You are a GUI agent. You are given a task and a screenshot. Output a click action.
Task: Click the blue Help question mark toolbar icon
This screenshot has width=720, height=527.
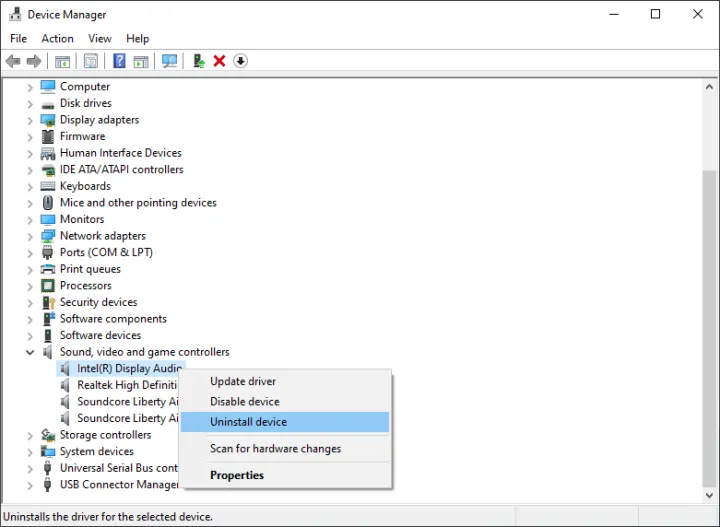119,61
